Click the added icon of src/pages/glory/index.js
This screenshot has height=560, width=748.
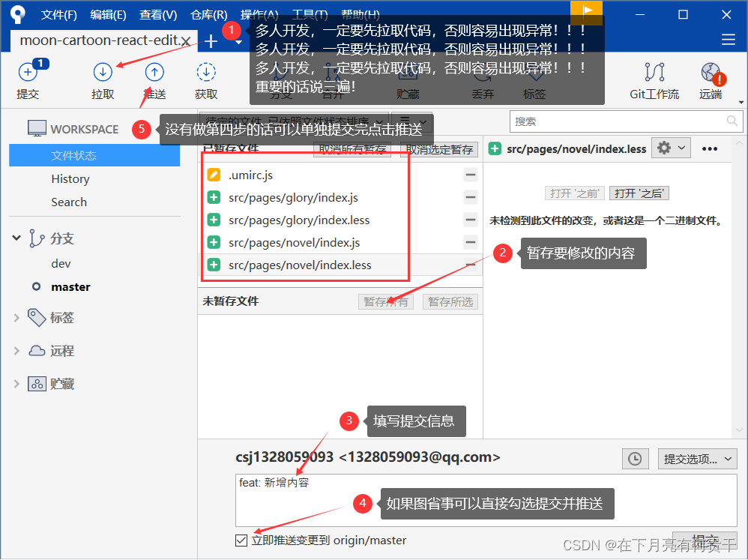click(214, 197)
